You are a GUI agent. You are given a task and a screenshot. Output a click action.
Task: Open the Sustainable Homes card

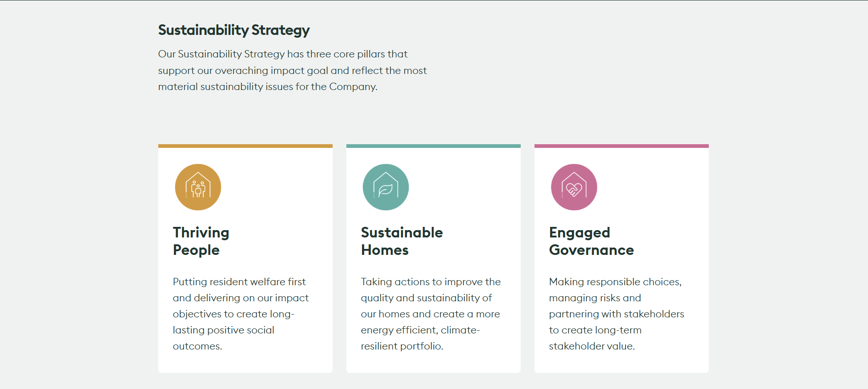click(x=434, y=259)
